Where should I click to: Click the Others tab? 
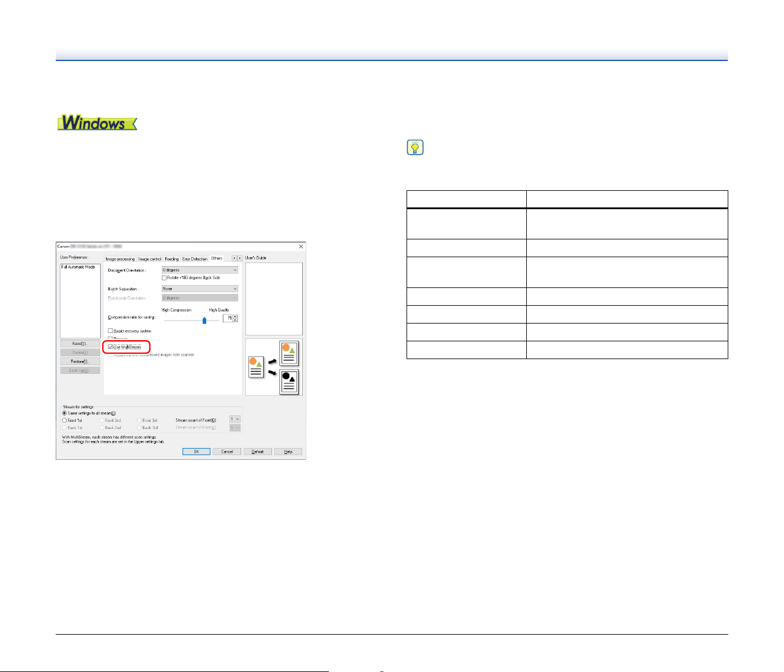click(217, 258)
